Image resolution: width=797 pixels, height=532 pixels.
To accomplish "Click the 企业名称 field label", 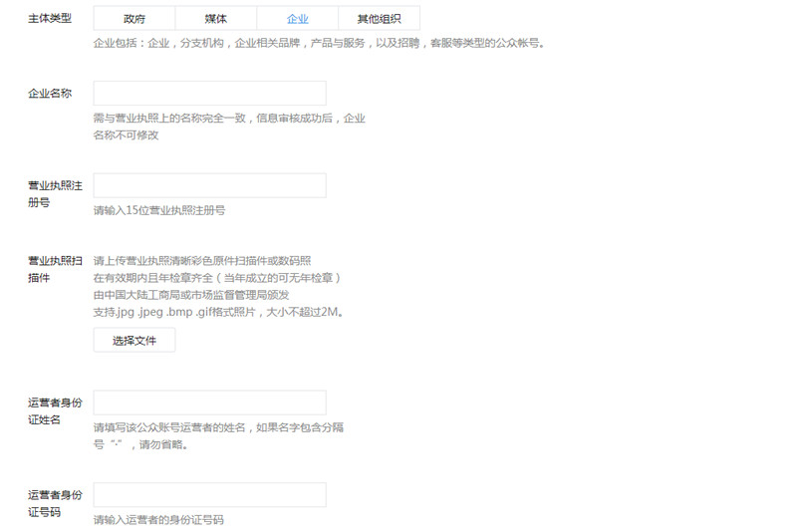I will tap(50, 93).
